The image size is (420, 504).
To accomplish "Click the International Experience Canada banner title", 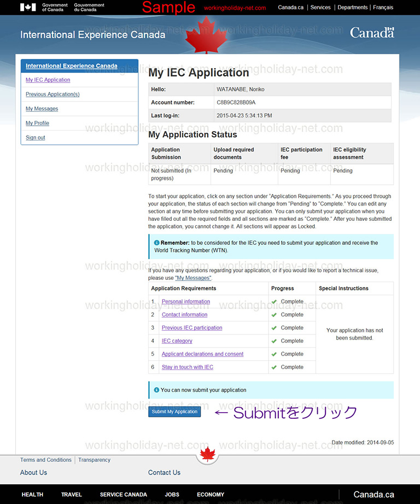I will [x=92, y=35].
